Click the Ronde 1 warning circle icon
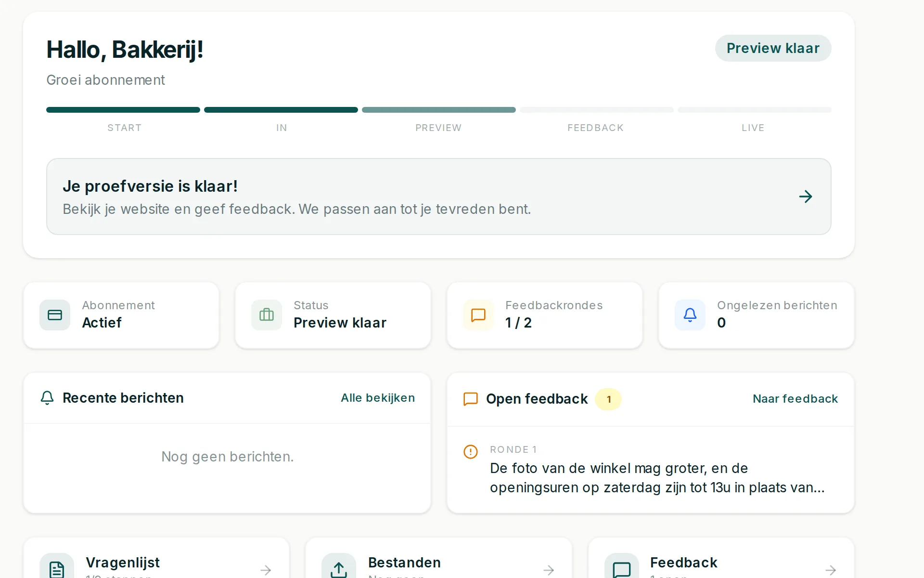This screenshot has height=578, width=924. 470,451
